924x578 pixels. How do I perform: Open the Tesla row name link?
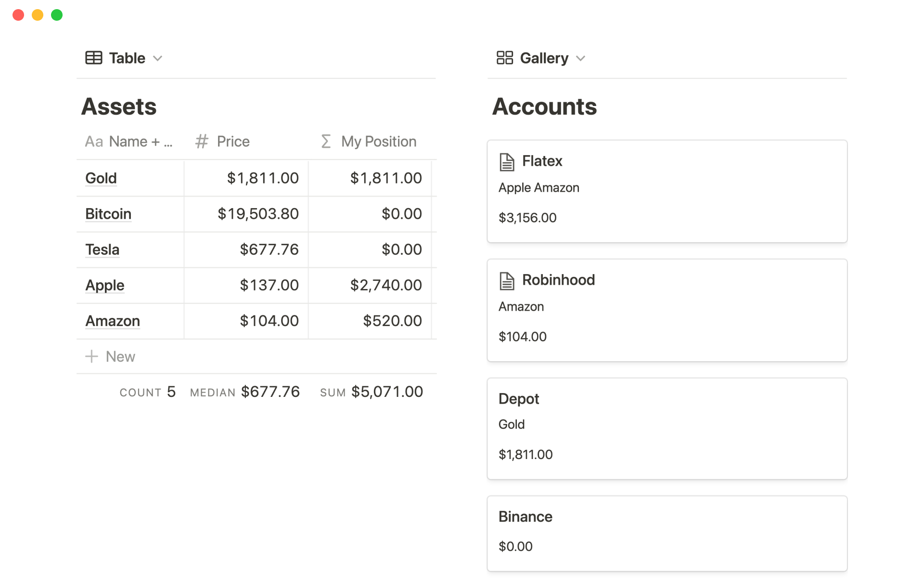(x=102, y=250)
